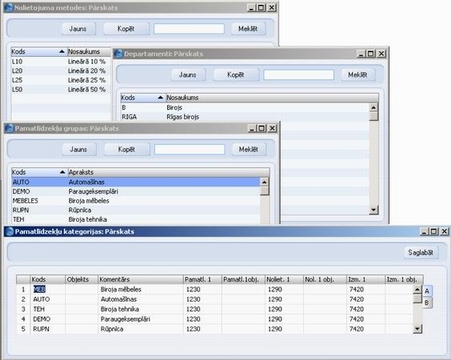Image resolution: width=451 pixels, height=360 pixels.
Task: Click Nosaukums header in Nolietojuma metodes list
Action: 89,52
